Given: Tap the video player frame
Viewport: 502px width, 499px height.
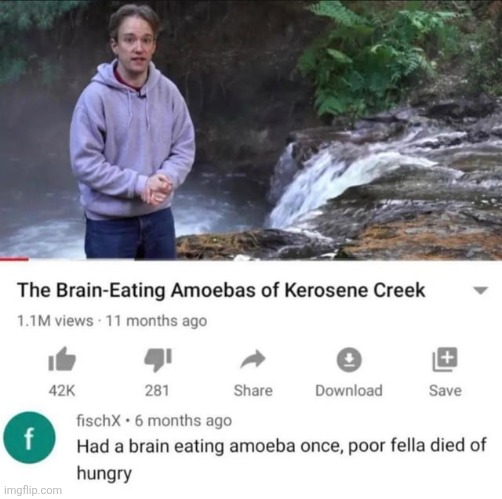Looking at the screenshot, I should pos(251,129).
